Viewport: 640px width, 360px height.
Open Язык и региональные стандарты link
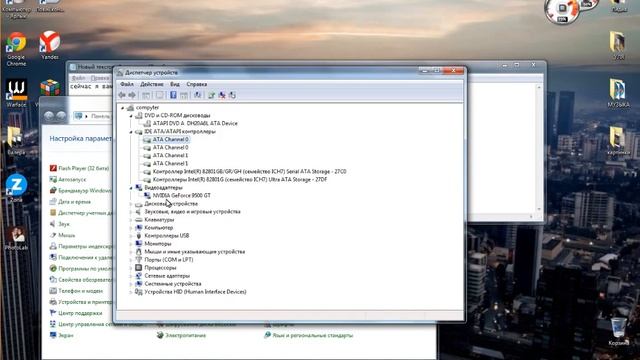coord(313,335)
